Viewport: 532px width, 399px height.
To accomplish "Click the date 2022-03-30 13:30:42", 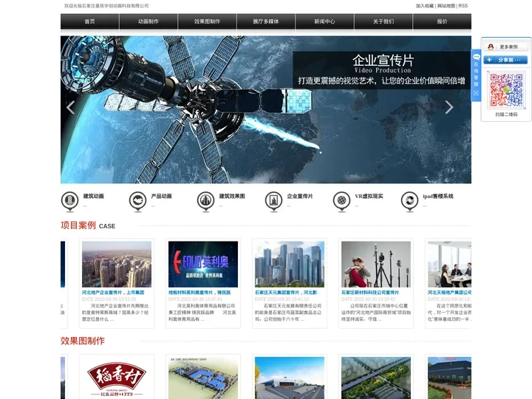I will click(369, 299).
